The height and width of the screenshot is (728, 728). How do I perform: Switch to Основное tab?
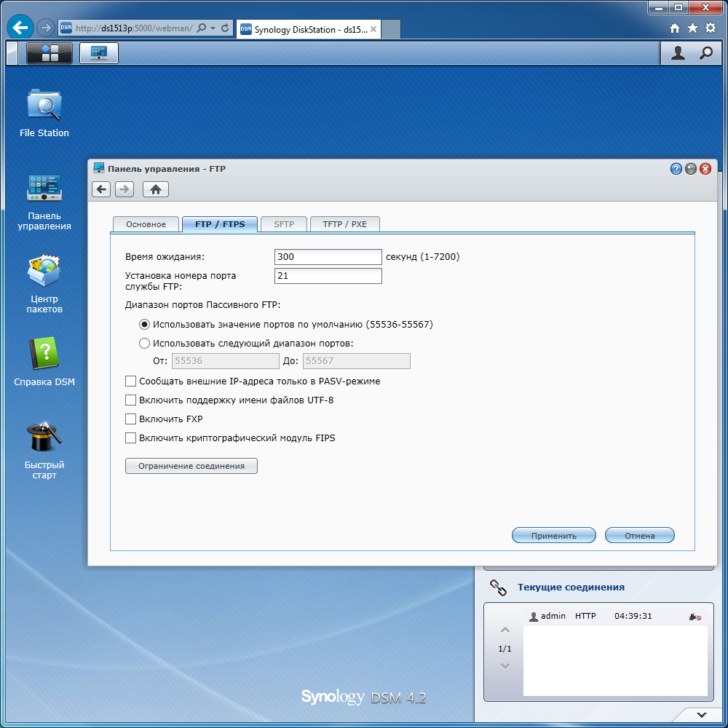click(146, 224)
